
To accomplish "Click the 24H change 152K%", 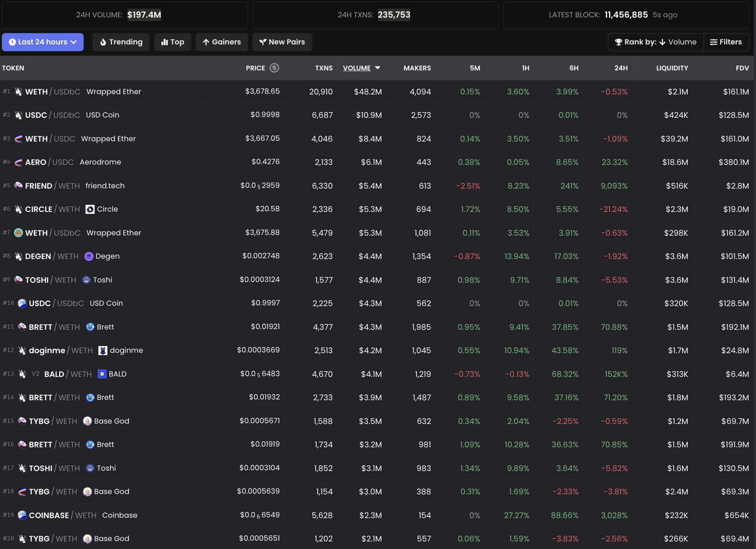I will tap(616, 374).
